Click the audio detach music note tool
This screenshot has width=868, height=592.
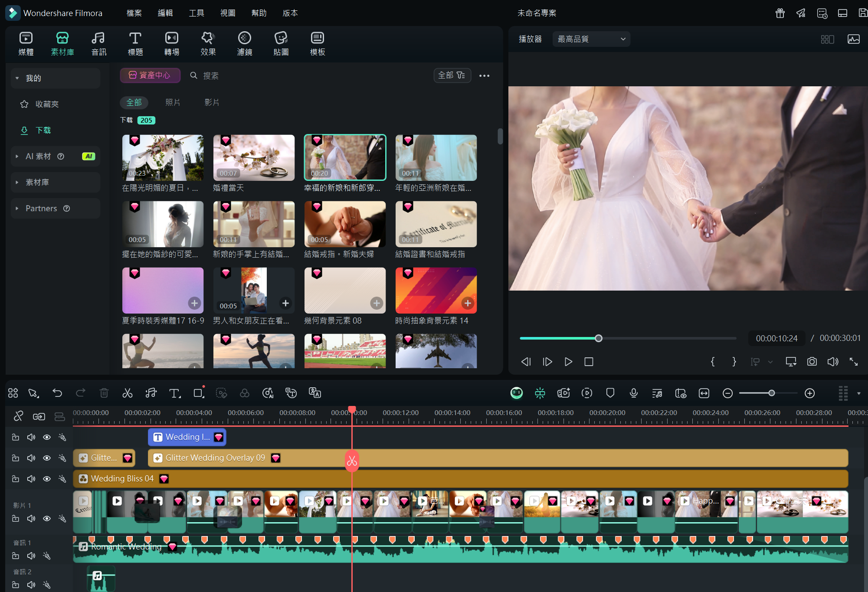point(151,393)
